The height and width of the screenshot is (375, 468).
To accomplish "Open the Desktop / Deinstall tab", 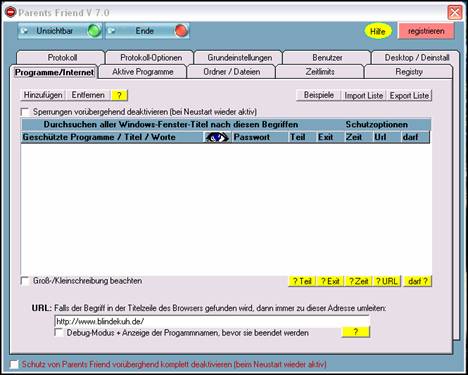I will coord(417,57).
